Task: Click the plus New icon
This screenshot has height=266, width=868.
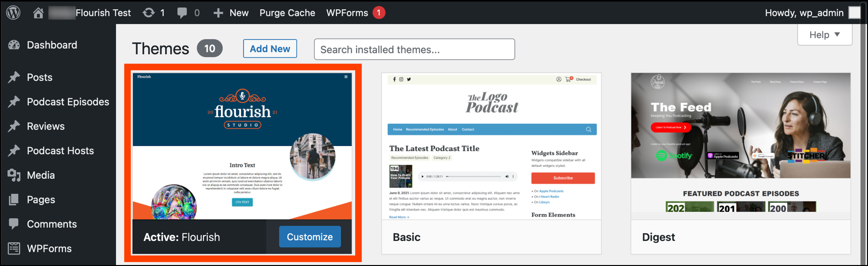Action: [x=218, y=13]
